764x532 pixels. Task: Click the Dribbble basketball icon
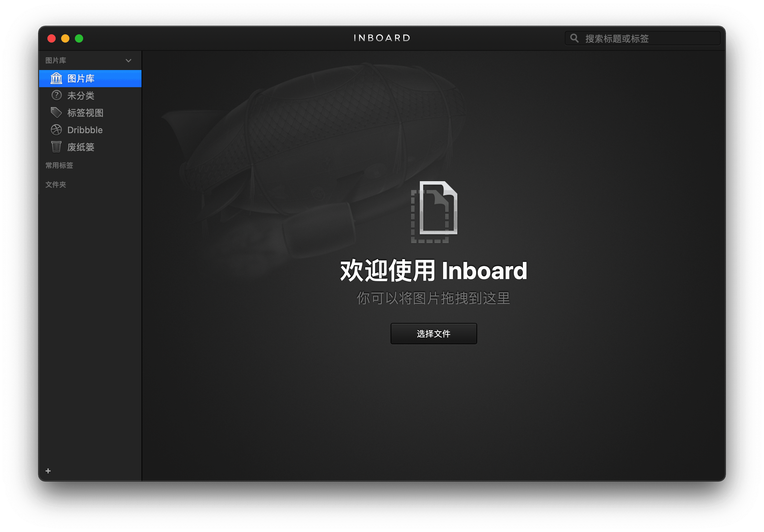point(56,130)
